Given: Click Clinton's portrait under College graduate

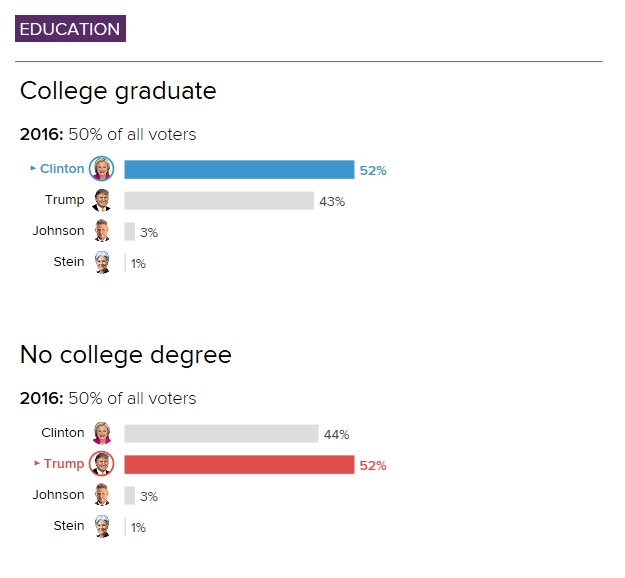Looking at the screenshot, I should pyautogui.click(x=102, y=169).
